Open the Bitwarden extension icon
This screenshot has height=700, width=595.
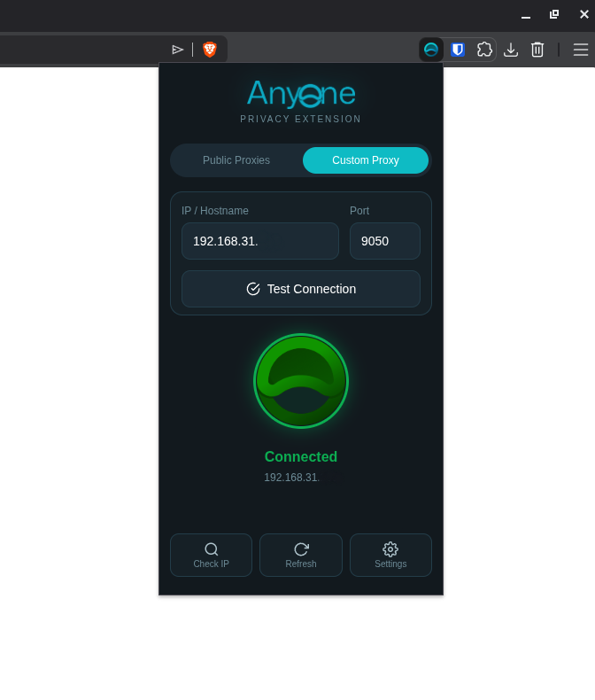458,50
